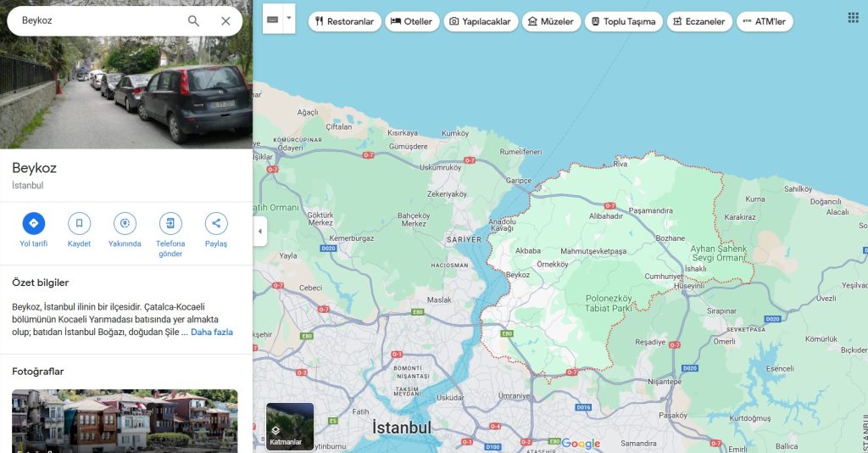Select Toplu Taşıma chip
This screenshot has width=868, height=453.
[x=623, y=21]
